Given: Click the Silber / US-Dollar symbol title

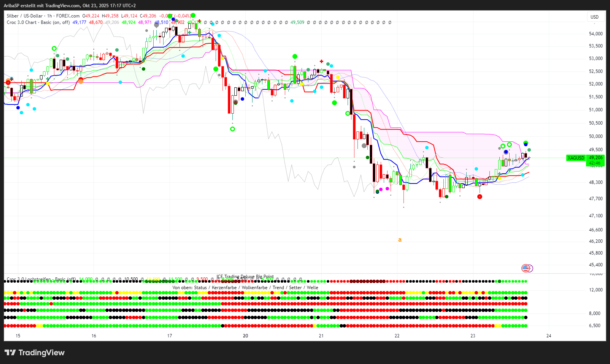Looking at the screenshot, I should (x=25, y=16).
